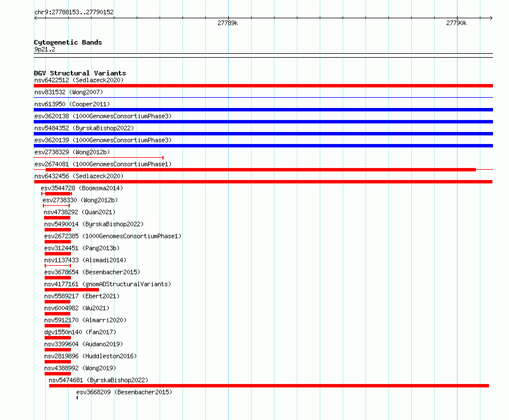Click the Cytogenetic Bands track heading
Image resolution: width=509 pixels, height=420 pixels.
pyautogui.click(x=68, y=42)
